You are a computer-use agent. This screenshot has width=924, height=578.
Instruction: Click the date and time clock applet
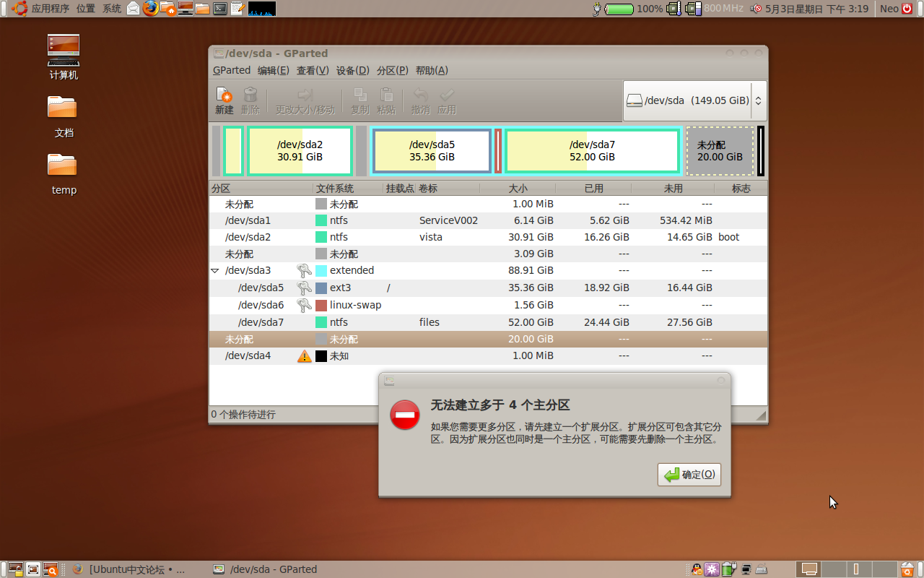click(x=816, y=9)
